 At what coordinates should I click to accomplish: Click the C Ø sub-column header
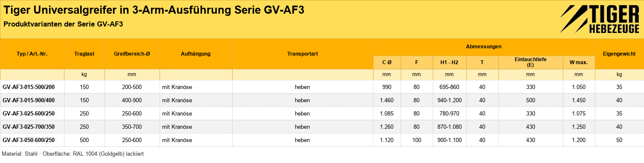click(387, 62)
